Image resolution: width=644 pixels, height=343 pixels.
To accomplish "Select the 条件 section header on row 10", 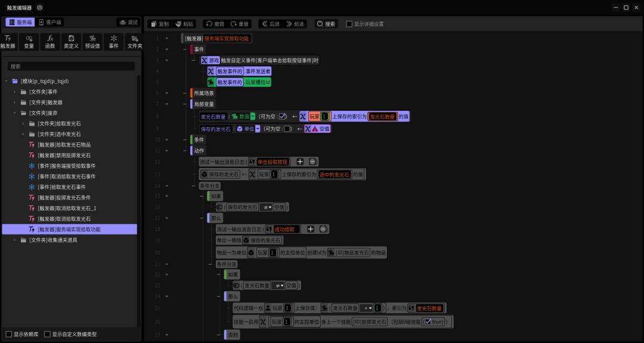I will (x=199, y=140).
